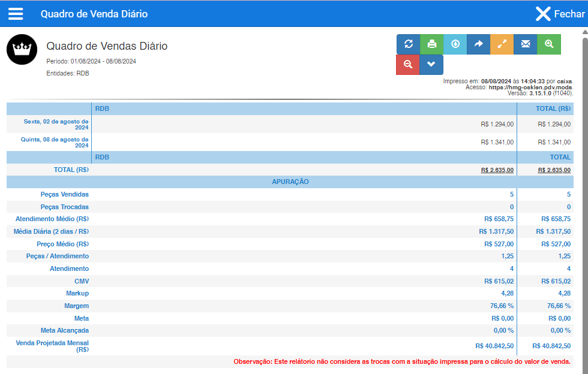Click the TOTAL (R$) column header
This screenshot has width=588, height=374.
(x=553, y=108)
